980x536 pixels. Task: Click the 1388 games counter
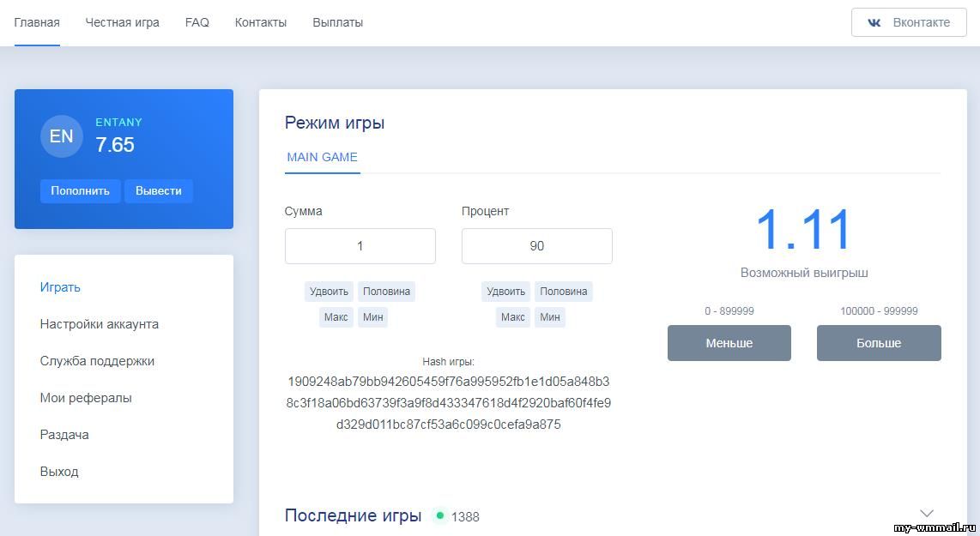pos(465,516)
